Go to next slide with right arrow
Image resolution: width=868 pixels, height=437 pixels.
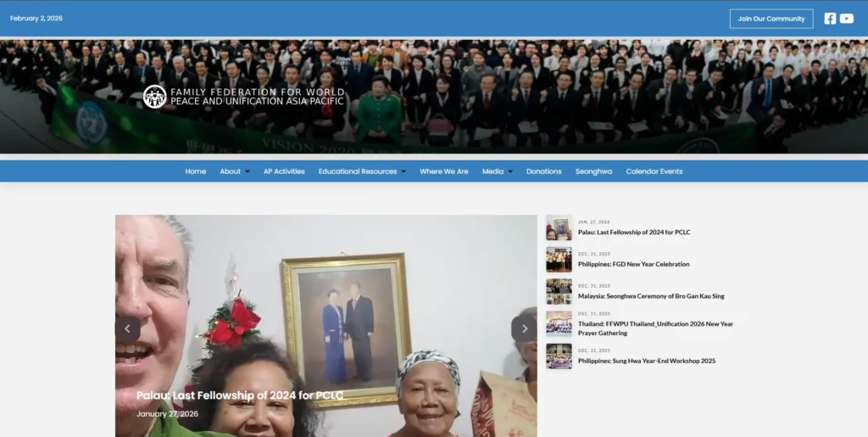[x=524, y=329]
